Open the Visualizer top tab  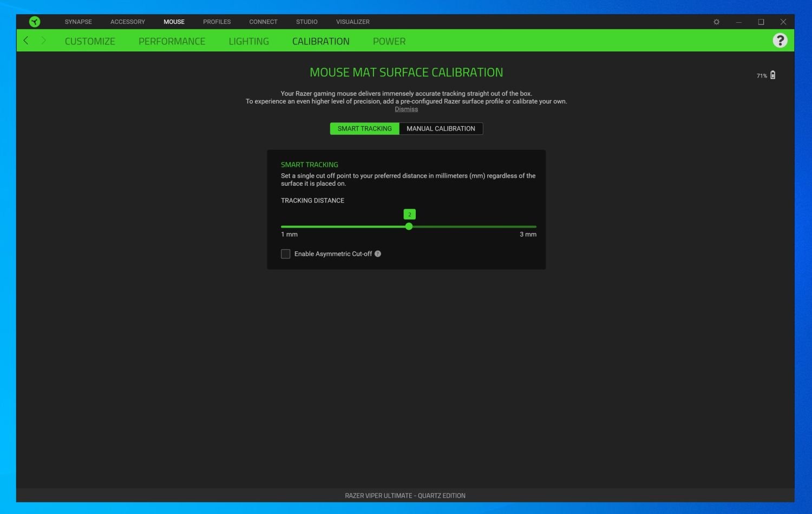(x=353, y=22)
